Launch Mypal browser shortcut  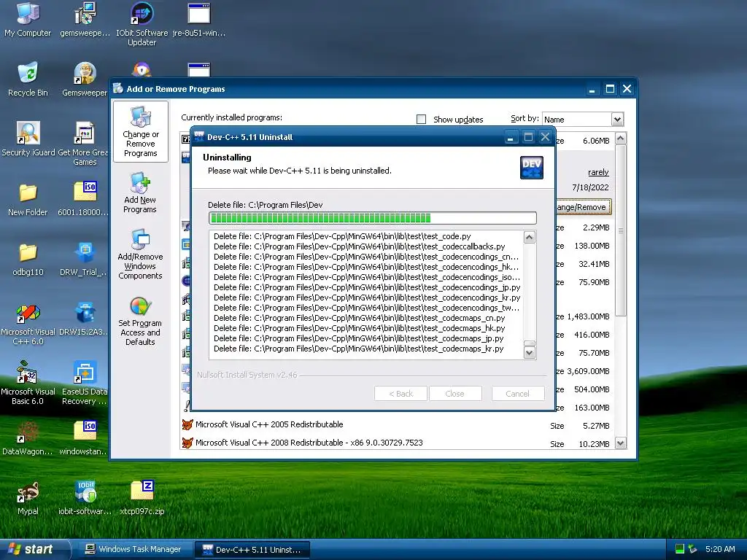click(x=28, y=498)
